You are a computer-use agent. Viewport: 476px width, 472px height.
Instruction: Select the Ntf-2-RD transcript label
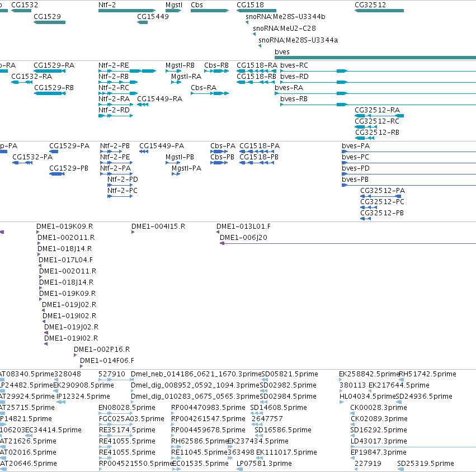pyautogui.click(x=114, y=110)
